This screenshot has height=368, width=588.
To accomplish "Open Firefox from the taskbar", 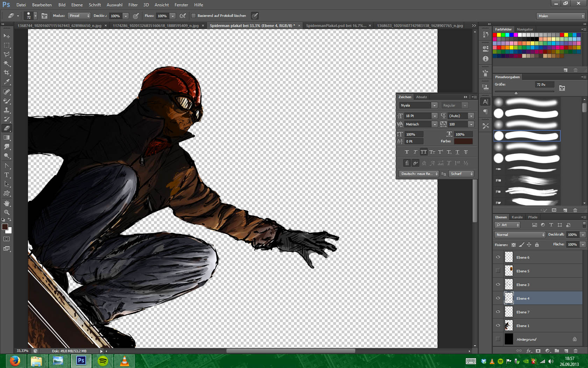I will 15,361.
